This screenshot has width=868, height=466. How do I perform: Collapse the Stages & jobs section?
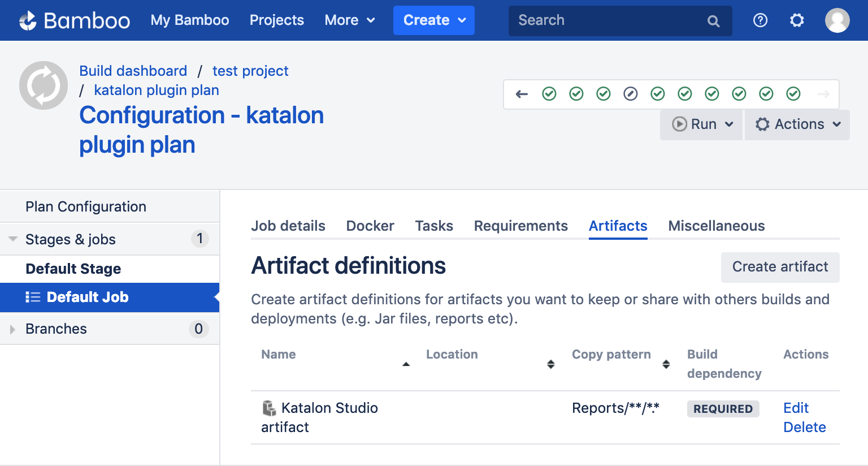tap(13, 239)
